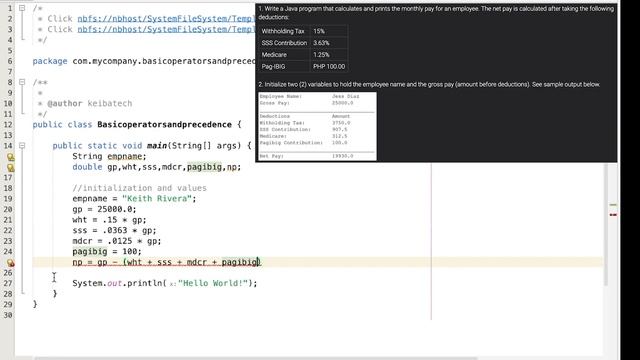
Task: Click the PHP 100.00 value cell
Action: (x=329, y=67)
